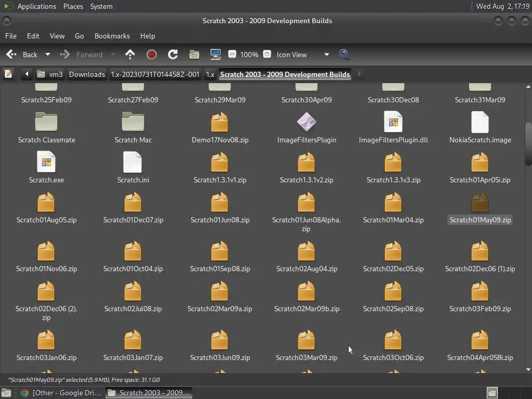Click the Scratch25Feb09 folder label

click(x=46, y=100)
